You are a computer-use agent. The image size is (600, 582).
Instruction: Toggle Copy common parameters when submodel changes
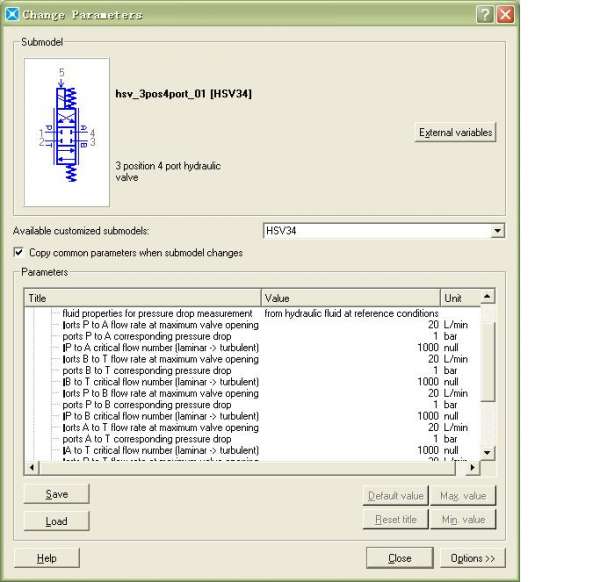coord(19,253)
